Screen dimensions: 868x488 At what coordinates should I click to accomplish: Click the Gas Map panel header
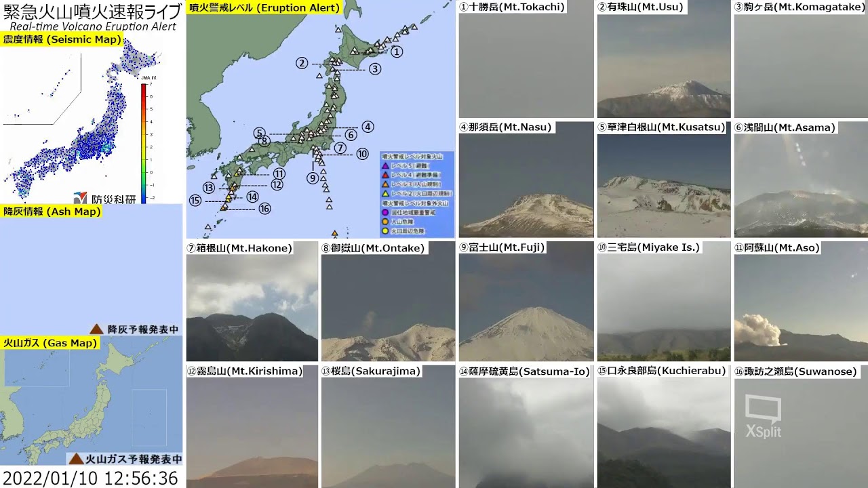(50, 343)
